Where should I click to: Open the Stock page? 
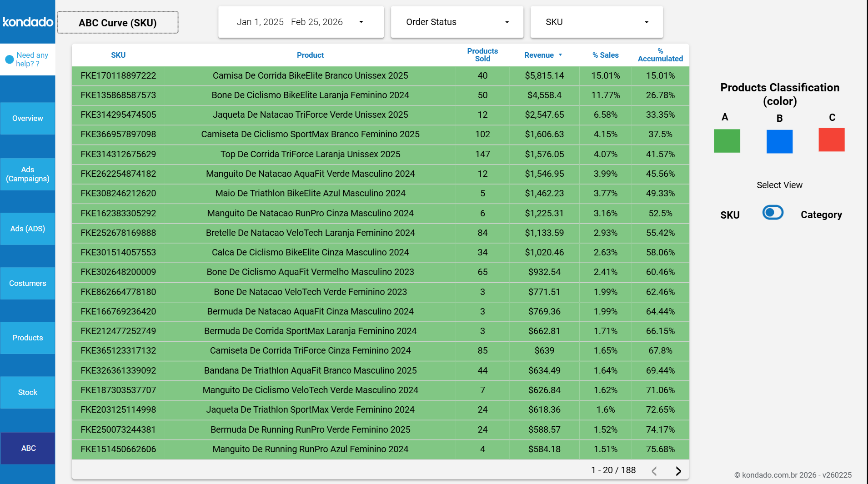click(28, 392)
